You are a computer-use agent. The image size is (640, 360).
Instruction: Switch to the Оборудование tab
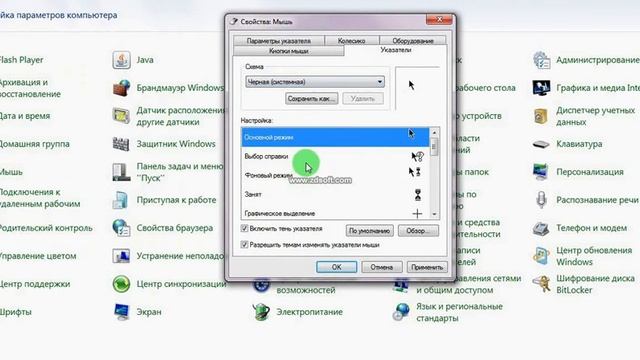413,40
